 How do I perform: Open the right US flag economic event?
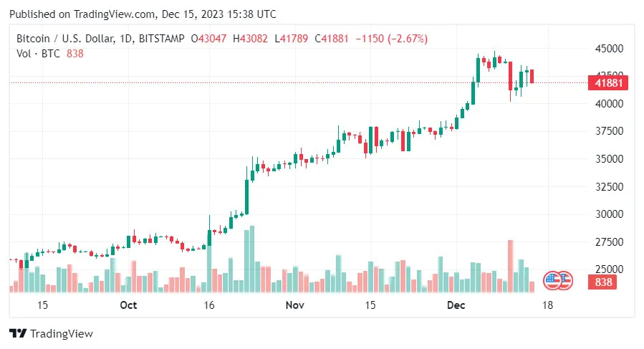(x=564, y=280)
